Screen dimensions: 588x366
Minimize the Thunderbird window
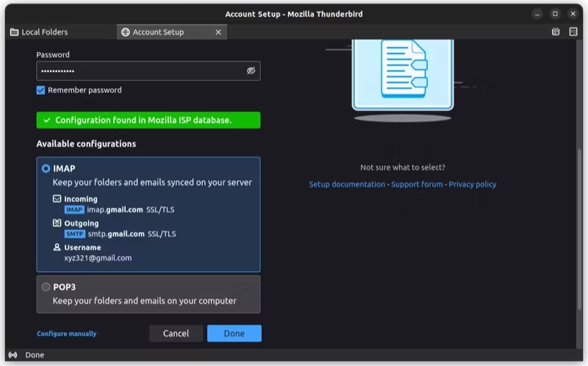click(x=537, y=14)
